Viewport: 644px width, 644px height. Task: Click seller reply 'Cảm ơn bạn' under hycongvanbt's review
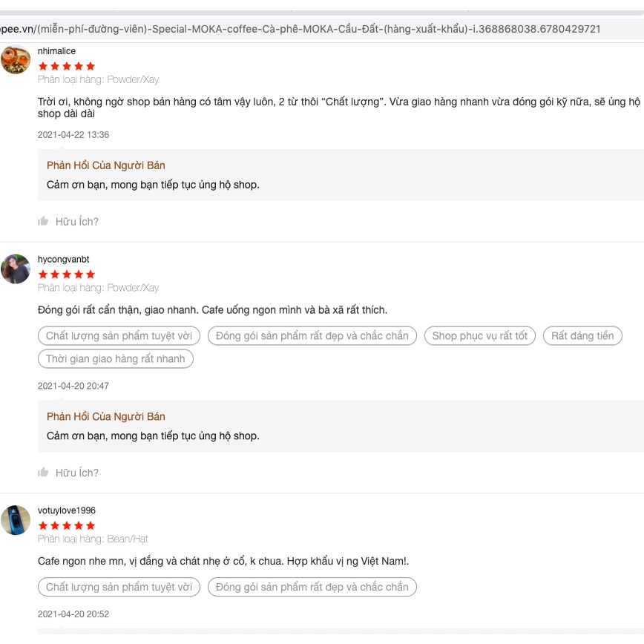point(153,436)
